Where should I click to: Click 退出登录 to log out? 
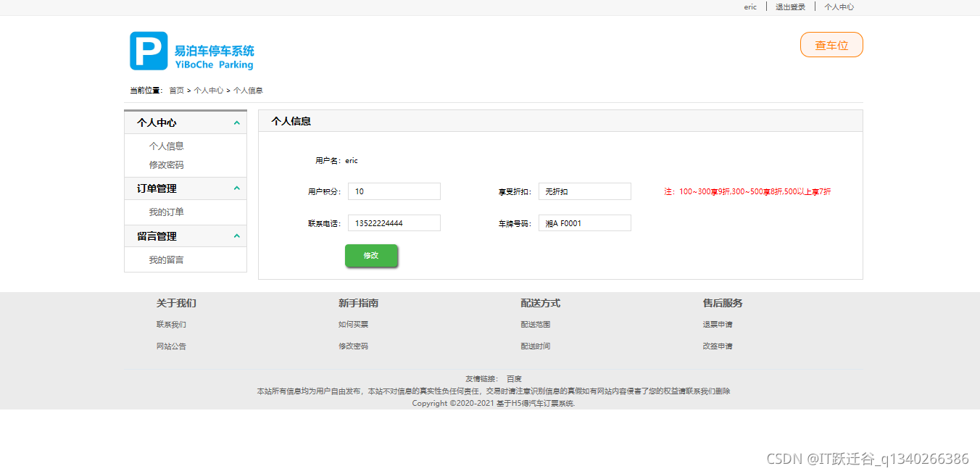[x=789, y=7]
